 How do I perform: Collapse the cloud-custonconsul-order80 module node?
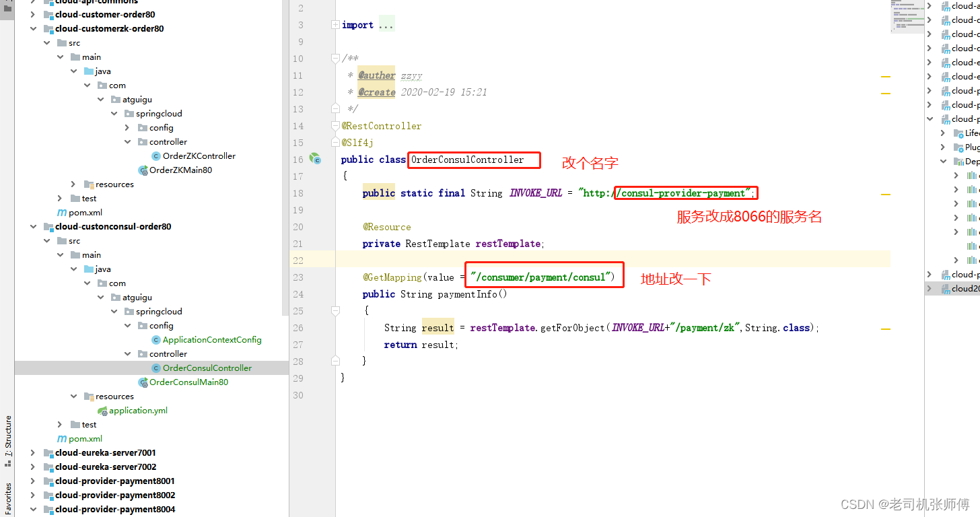point(33,227)
